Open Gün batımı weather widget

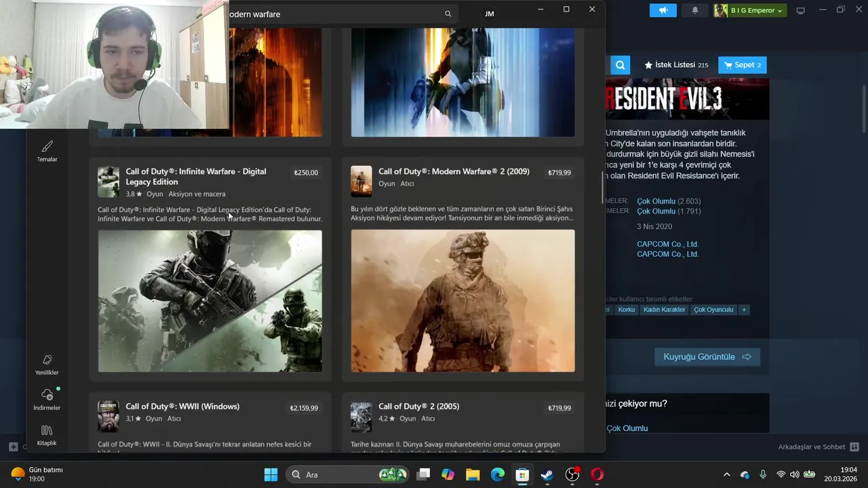click(x=38, y=474)
